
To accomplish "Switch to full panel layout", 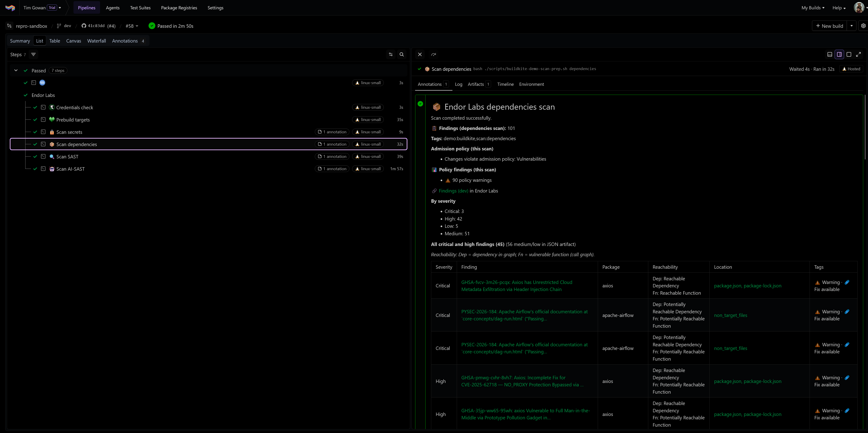I will [x=849, y=54].
